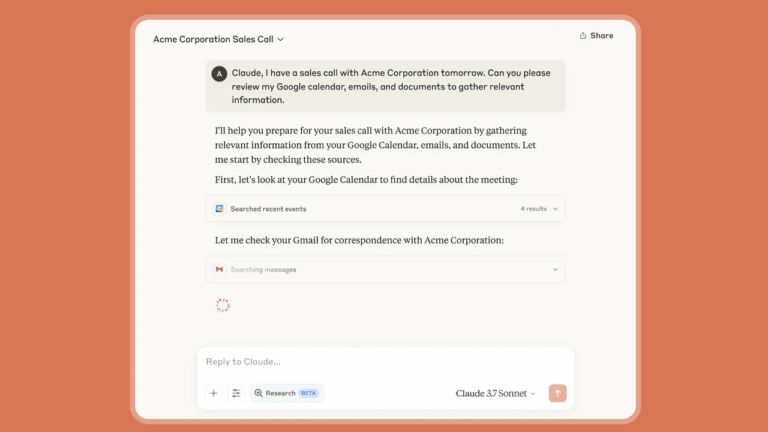Click the Google Calendar icon in search card
768x432 pixels.
coord(219,209)
